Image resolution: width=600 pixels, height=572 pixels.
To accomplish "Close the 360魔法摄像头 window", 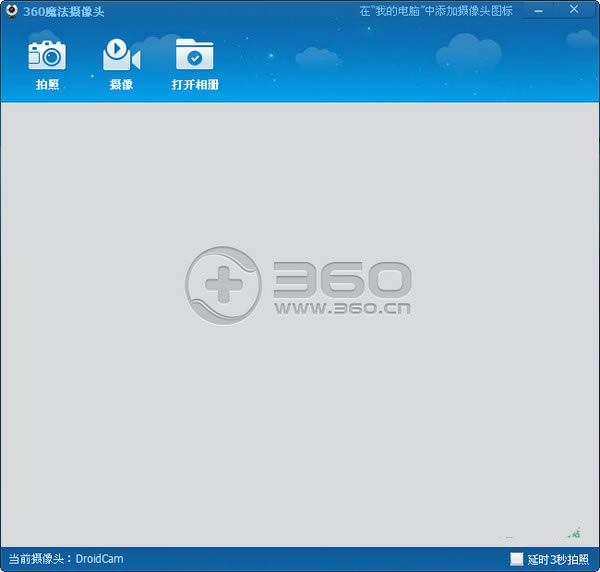I will click(574, 9).
